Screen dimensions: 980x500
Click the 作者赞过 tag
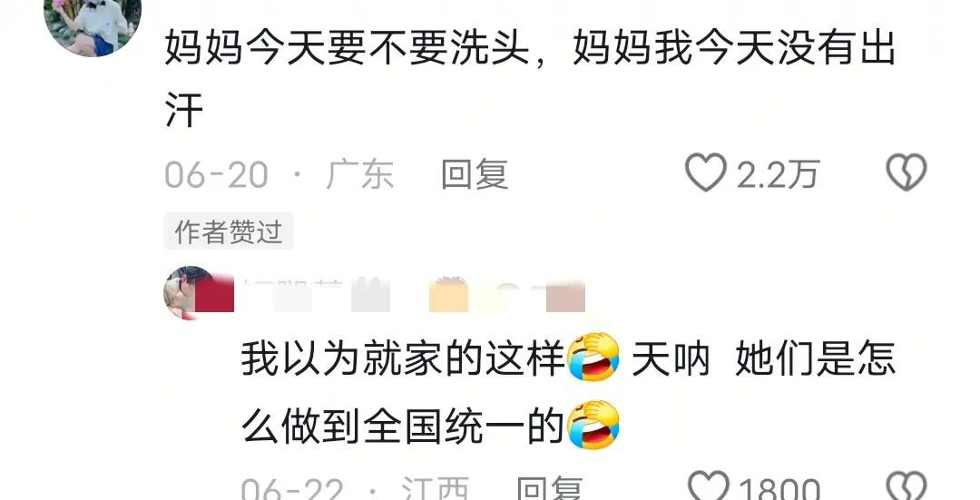(229, 232)
